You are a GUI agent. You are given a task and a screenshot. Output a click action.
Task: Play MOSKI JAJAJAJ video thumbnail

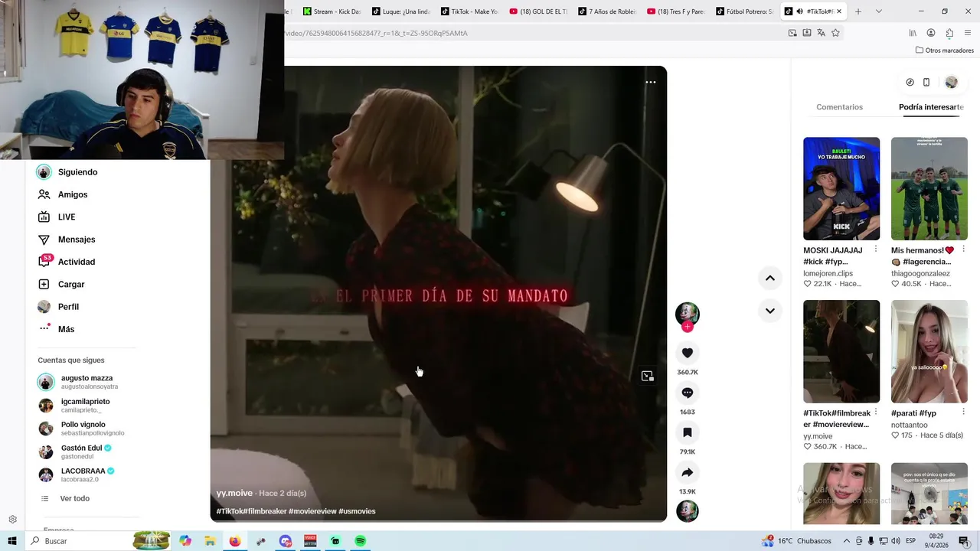click(x=841, y=188)
